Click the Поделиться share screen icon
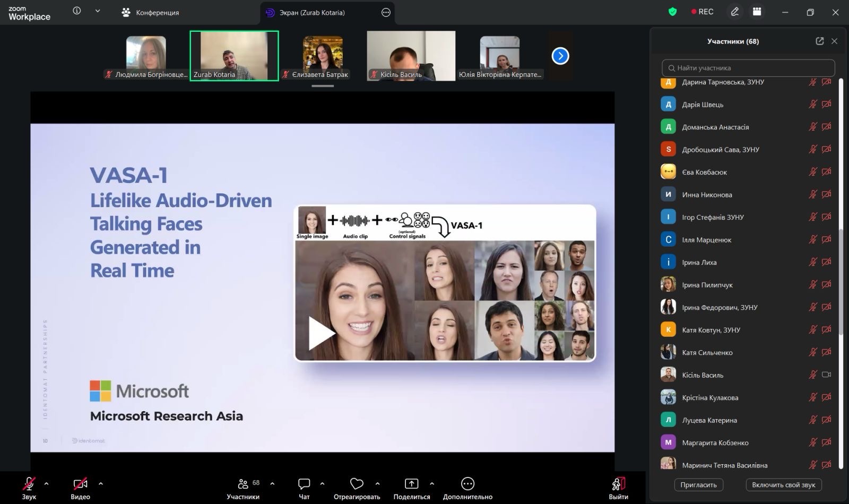 [411, 484]
